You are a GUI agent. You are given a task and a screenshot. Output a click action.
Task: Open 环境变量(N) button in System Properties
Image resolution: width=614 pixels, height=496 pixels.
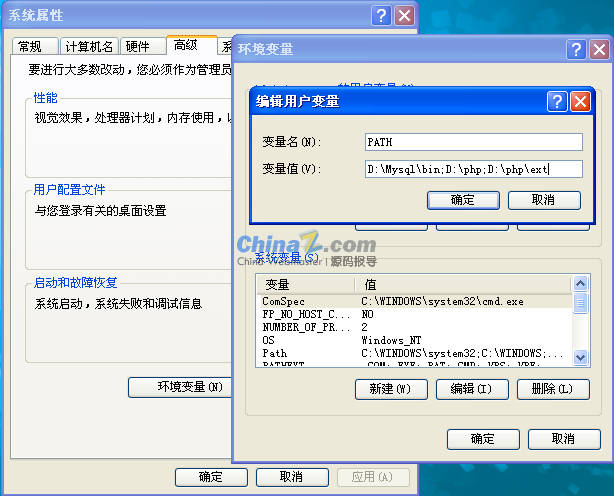181,387
